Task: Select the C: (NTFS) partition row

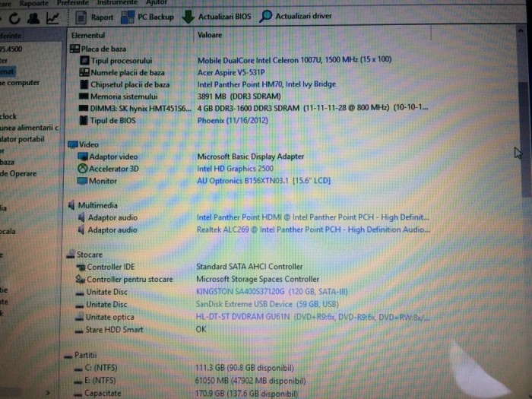Action: point(184,368)
